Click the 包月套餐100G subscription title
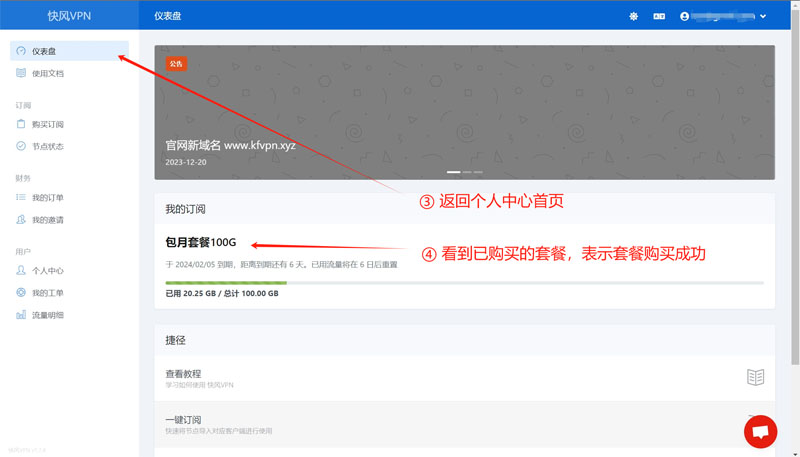This screenshot has width=800, height=457. (x=201, y=242)
